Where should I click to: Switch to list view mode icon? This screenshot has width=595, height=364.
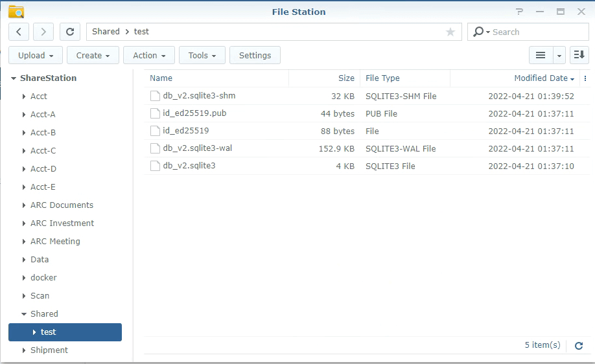click(540, 56)
